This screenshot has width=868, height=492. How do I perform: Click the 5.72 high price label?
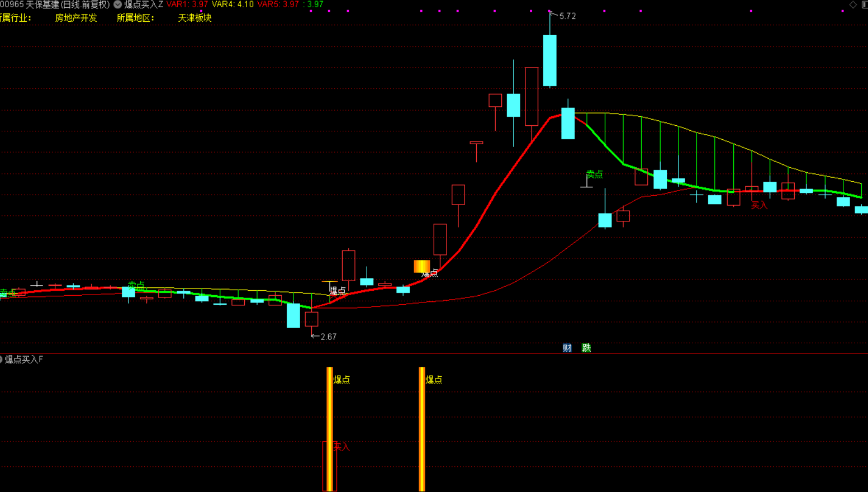point(567,16)
